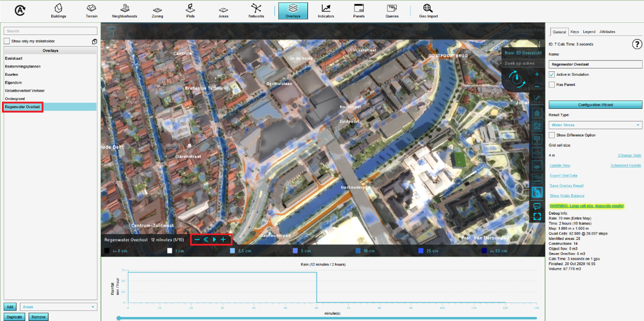The height and width of the screenshot is (321, 644).
Task: Open the Indicators chart icon
Action: click(x=326, y=10)
